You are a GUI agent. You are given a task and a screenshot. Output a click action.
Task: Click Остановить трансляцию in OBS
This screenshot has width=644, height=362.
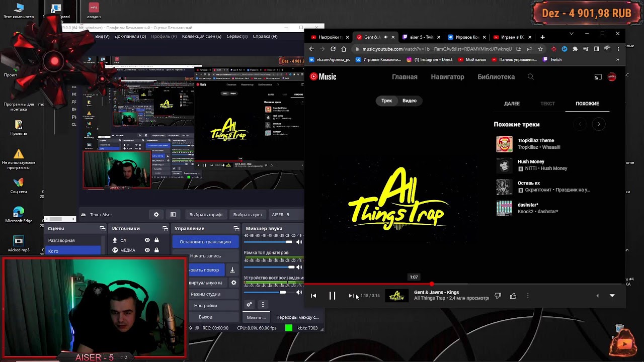click(205, 242)
